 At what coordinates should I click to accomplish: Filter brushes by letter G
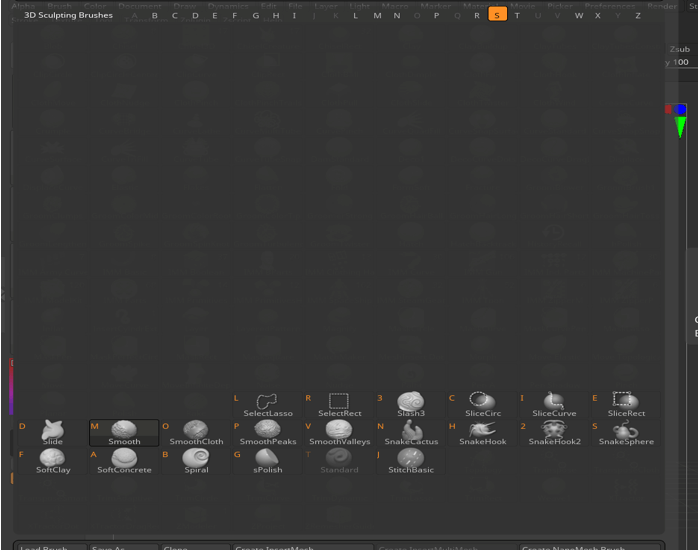[256, 16]
